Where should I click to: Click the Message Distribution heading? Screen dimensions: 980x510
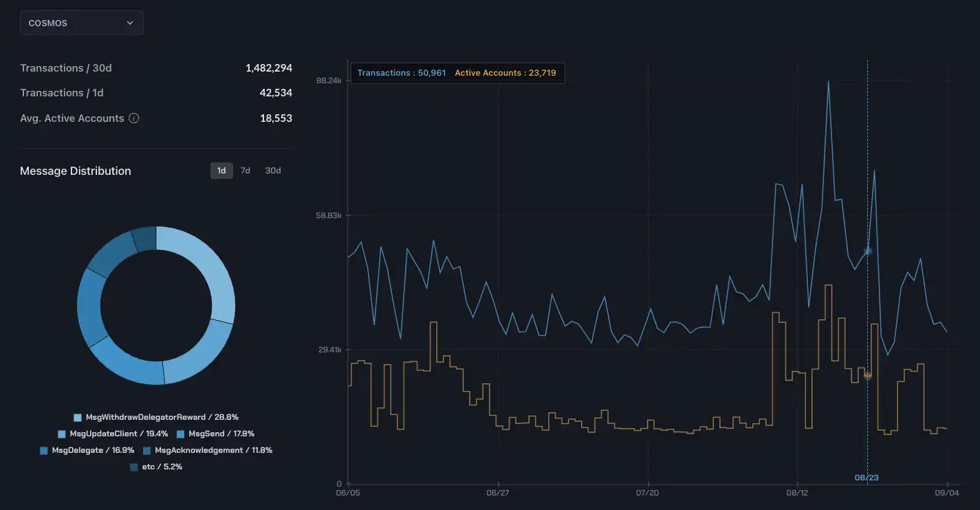(x=75, y=170)
